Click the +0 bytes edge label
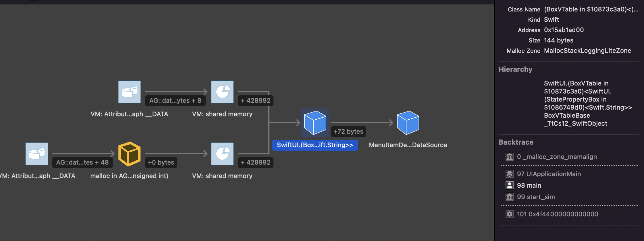Screen dimensions: 644x241 (161, 163)
